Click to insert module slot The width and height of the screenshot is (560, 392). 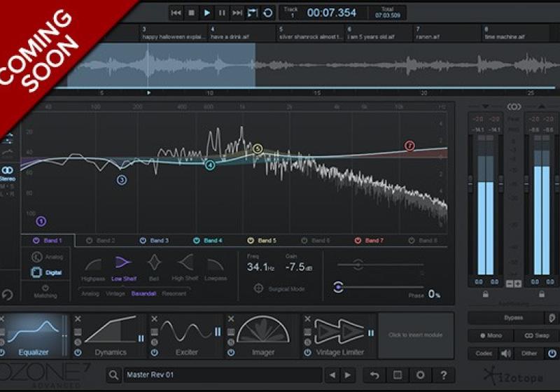click(x=416, y=335)
